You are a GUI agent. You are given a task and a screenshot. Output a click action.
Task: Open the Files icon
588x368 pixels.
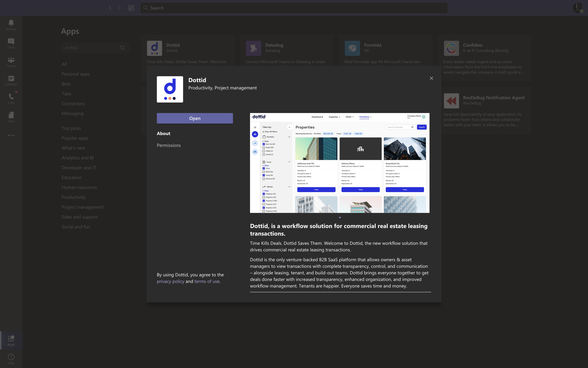pyautogui.click(x=11, y=117)
